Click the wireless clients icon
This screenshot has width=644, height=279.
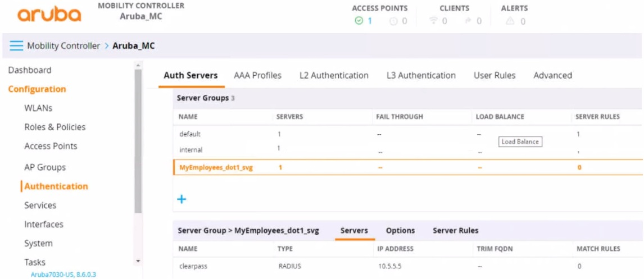pyautogui.click(x=433, y=21)
